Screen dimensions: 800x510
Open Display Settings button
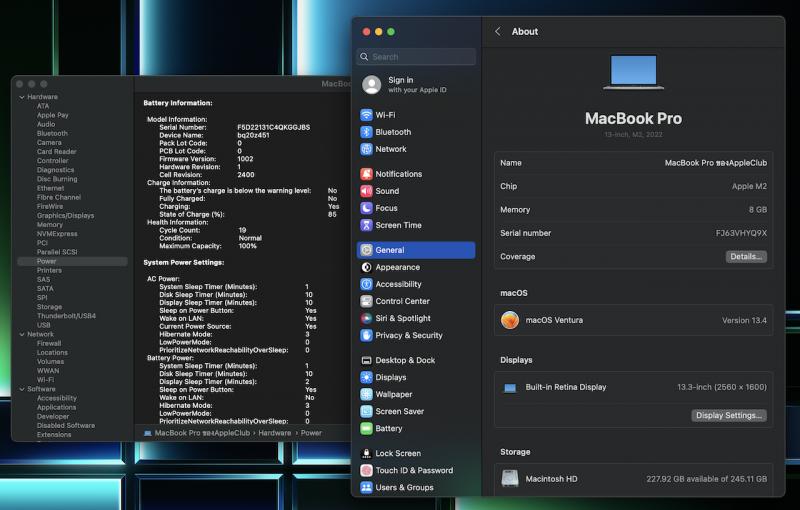click(x=729, y=415)
